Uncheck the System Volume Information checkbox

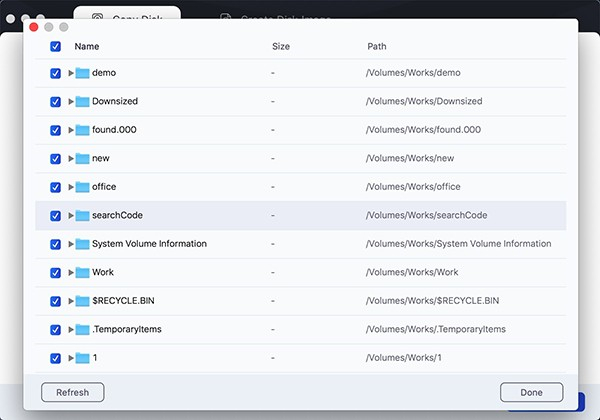[x=55, y=244]
